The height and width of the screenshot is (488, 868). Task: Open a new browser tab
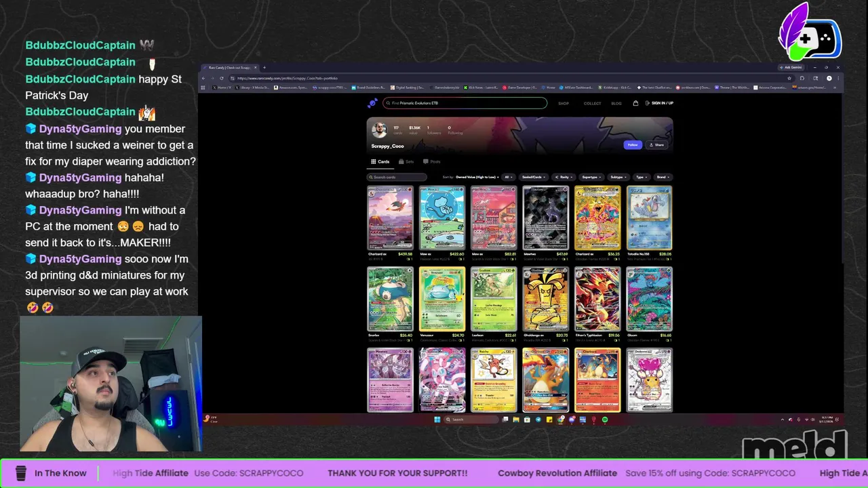pyautogui.click(x=264, y=67)
